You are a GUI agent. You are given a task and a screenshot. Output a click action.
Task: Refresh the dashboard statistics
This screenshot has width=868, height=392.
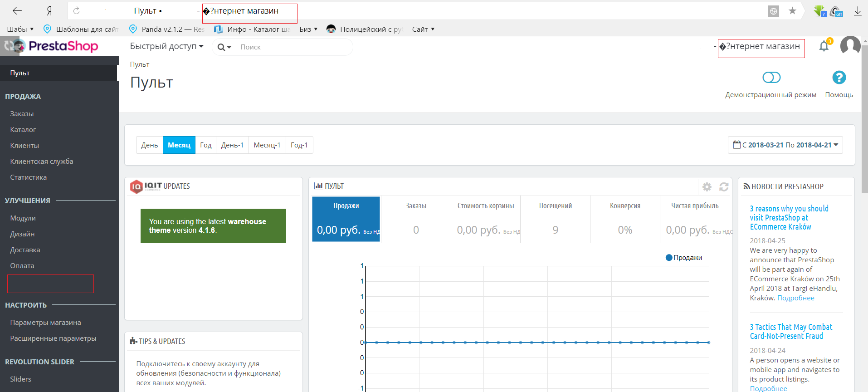tap(724, 187)
